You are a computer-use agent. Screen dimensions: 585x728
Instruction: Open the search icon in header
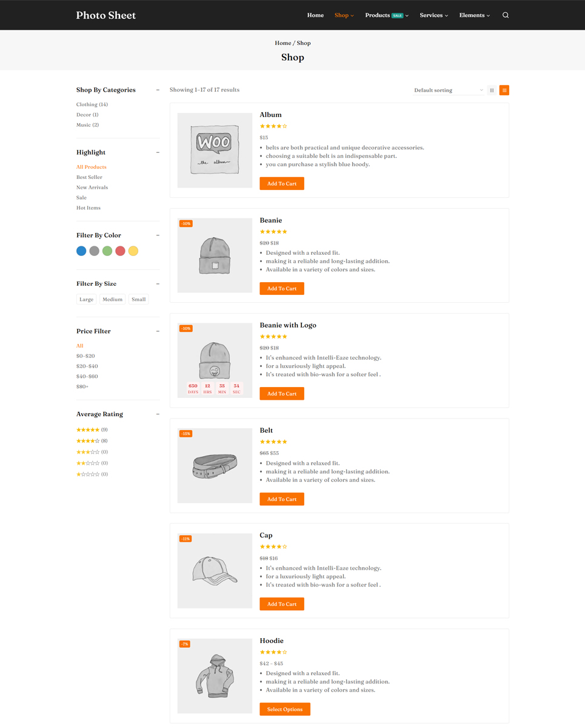point(505,15)
